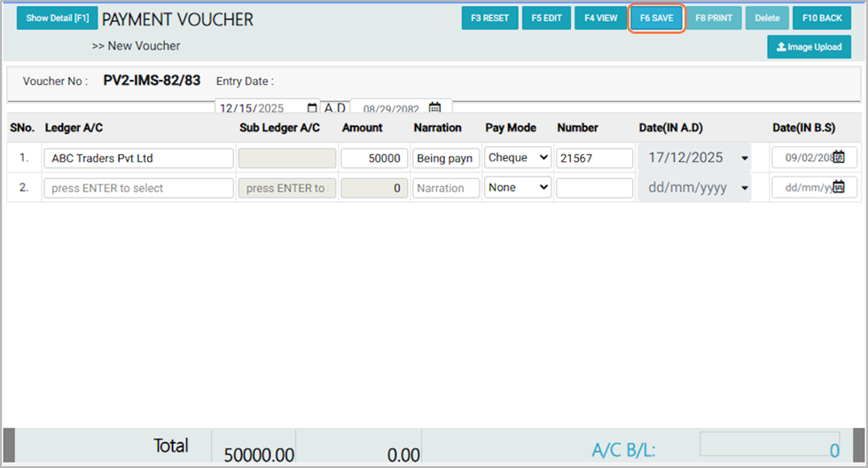Expand the Cheque pay mode dropdown
868x468 pixels.
click(518, 158)
